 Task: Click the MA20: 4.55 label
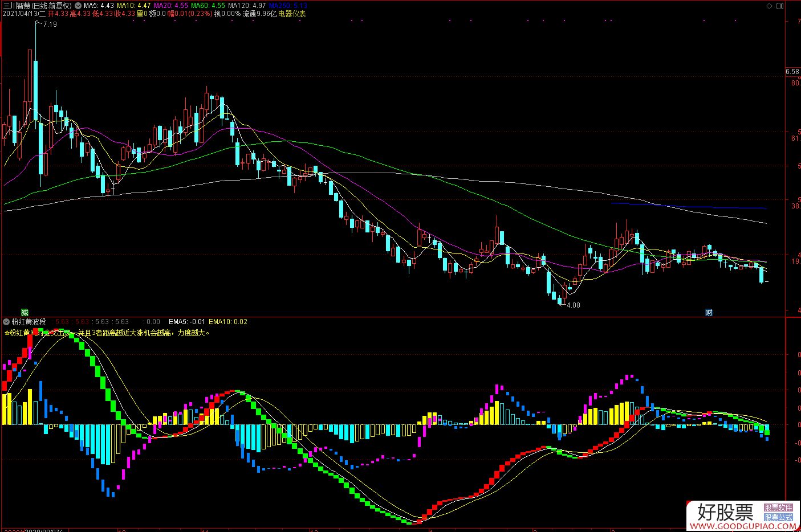(171, 5)
